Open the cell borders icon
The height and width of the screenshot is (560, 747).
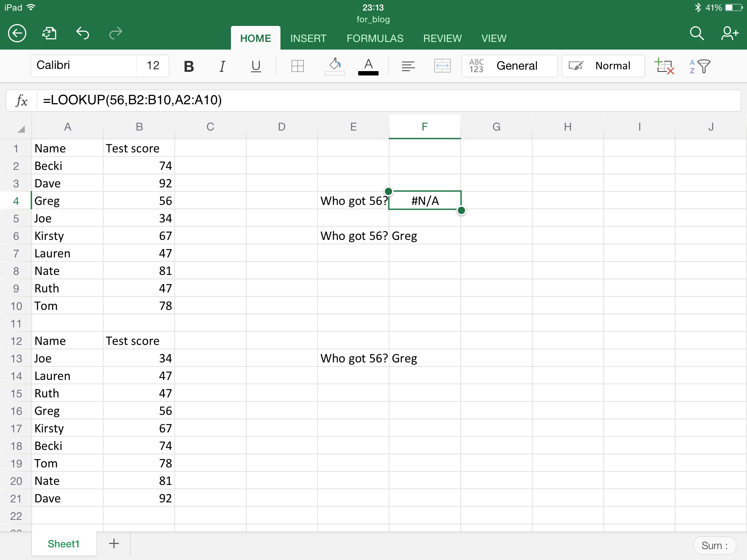(298, 66)
